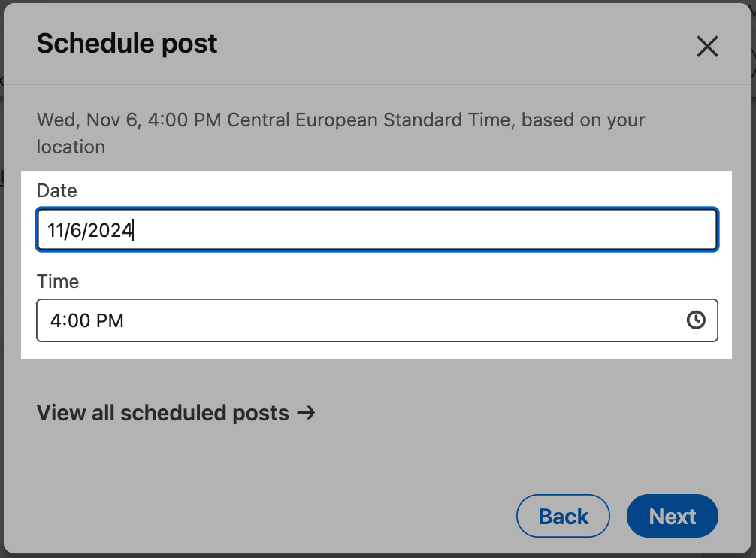Open View all scheduled posts

pos(162,413)
